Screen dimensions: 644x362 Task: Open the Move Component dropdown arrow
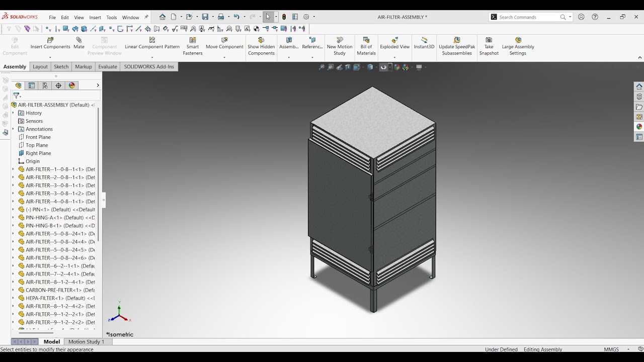(224, 57)
